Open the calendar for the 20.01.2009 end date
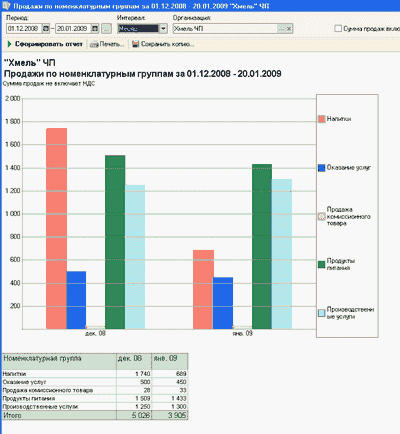This screenshot has width=400, height=434. point(95,29)
